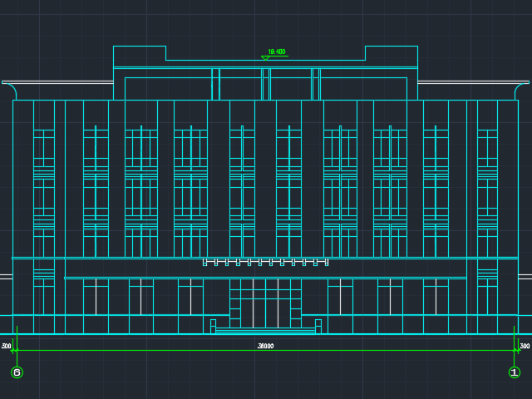Click the canopy dentil row above entrance

[265, 262]
